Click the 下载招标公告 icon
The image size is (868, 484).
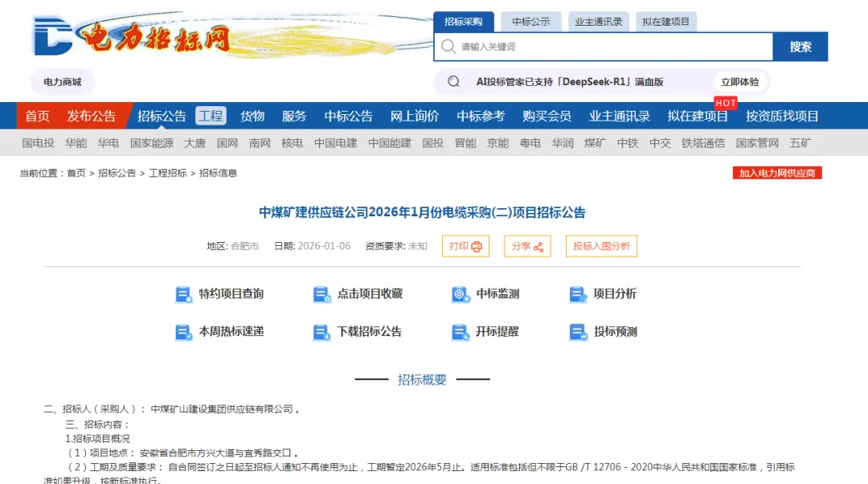(x=321, y=332)
